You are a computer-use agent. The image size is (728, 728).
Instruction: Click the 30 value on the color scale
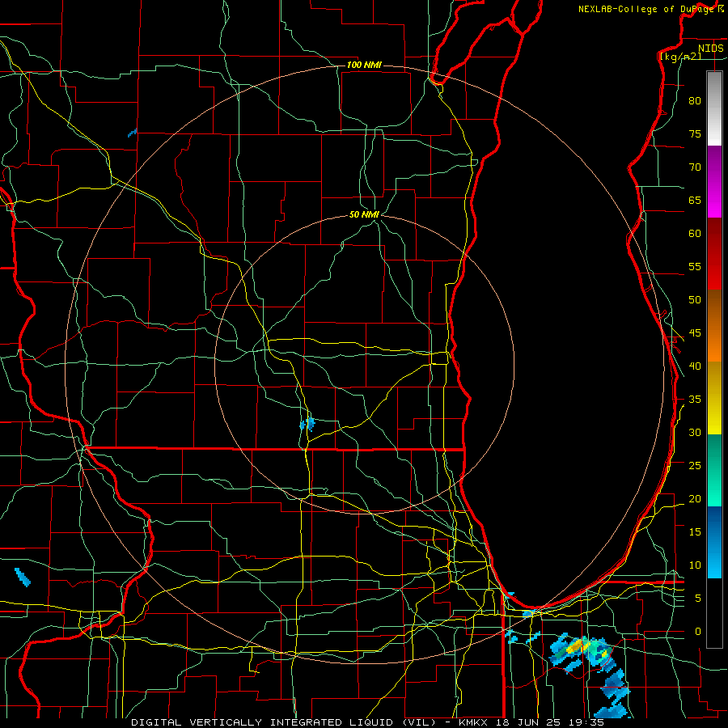695,433
